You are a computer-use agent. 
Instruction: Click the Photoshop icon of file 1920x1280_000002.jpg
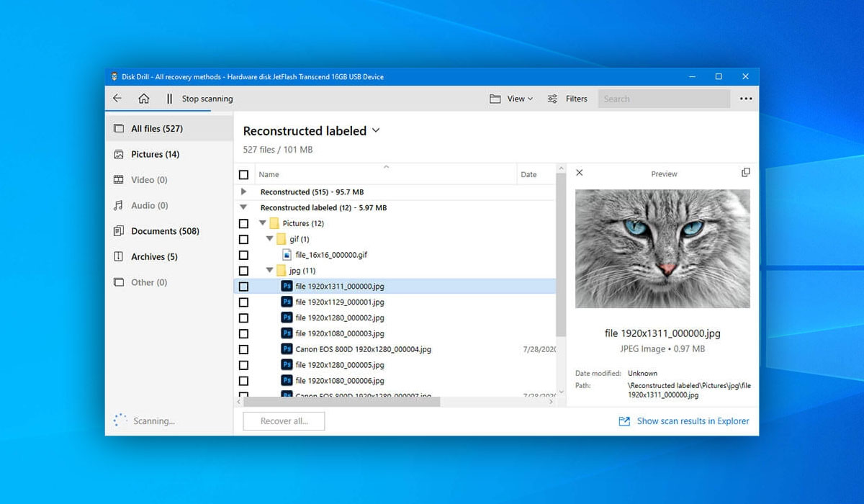click(x=287, y=318)
